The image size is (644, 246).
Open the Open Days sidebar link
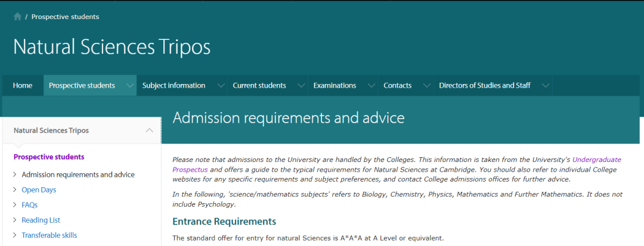pyautogui.click(x=39, y=190)
